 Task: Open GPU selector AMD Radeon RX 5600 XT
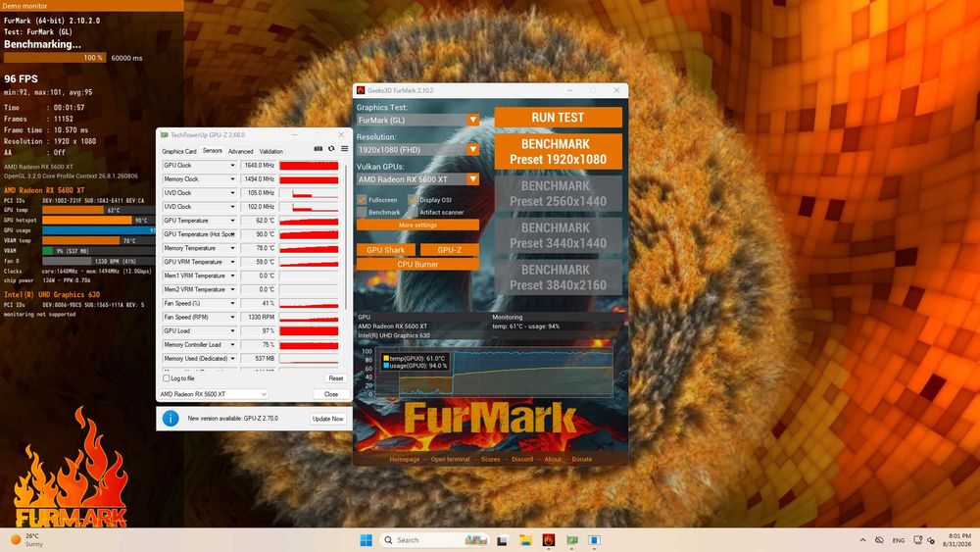click(213, 394)
